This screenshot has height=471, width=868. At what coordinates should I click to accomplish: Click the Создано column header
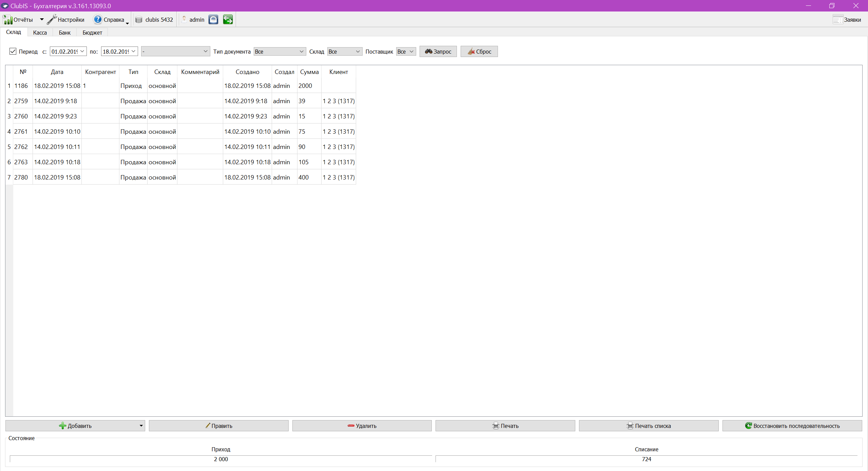coord(247,72)
